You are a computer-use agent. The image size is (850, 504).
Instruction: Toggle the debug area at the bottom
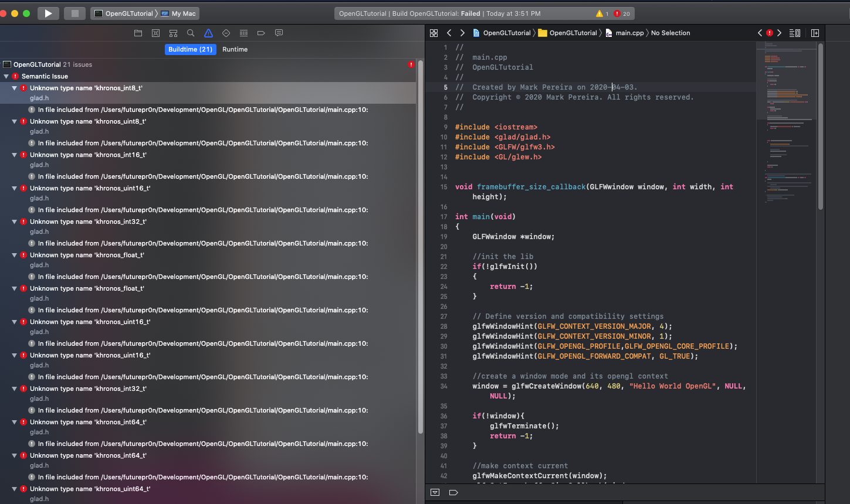pos(435,492)
